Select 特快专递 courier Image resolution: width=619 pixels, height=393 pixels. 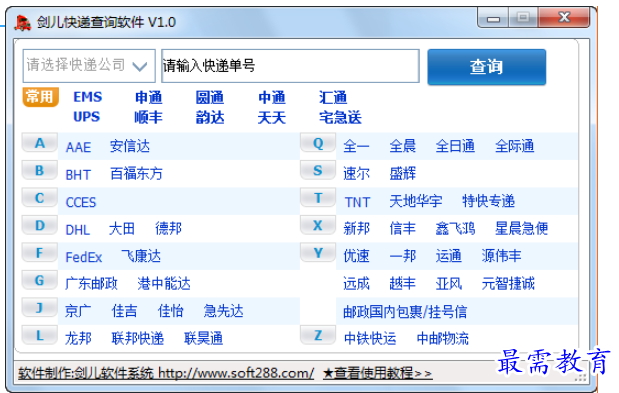[488, 201]
